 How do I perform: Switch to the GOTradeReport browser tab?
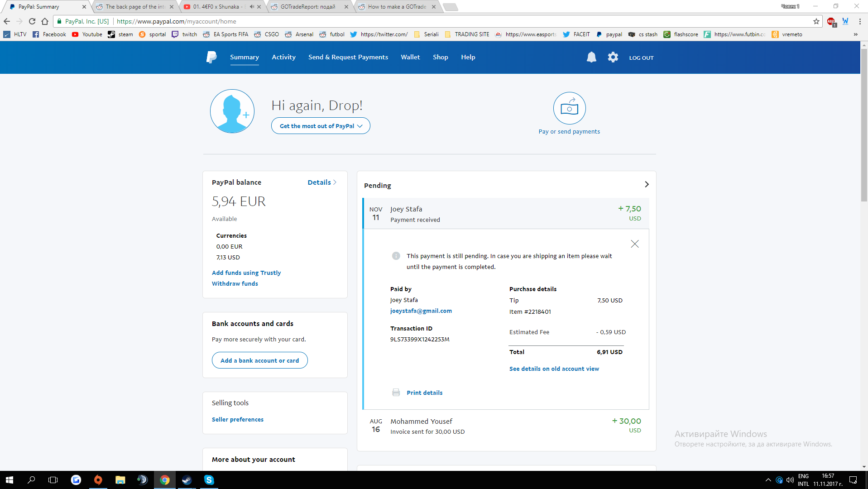309,7
